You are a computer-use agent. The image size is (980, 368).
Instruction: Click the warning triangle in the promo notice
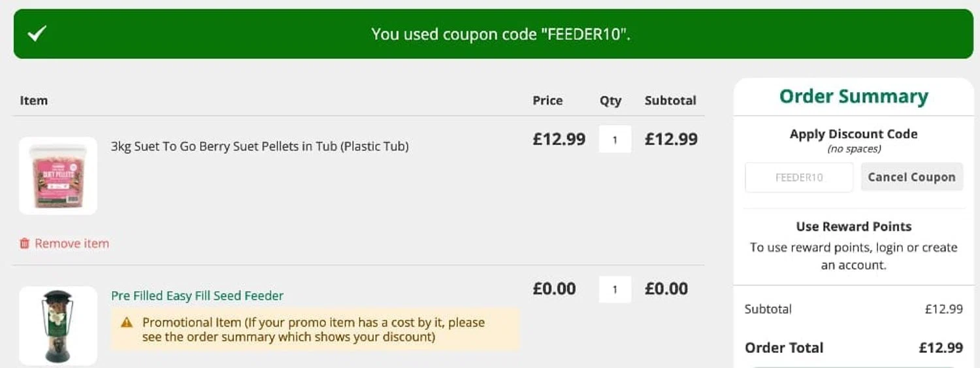pyautogui.click(x=127, y=322)
